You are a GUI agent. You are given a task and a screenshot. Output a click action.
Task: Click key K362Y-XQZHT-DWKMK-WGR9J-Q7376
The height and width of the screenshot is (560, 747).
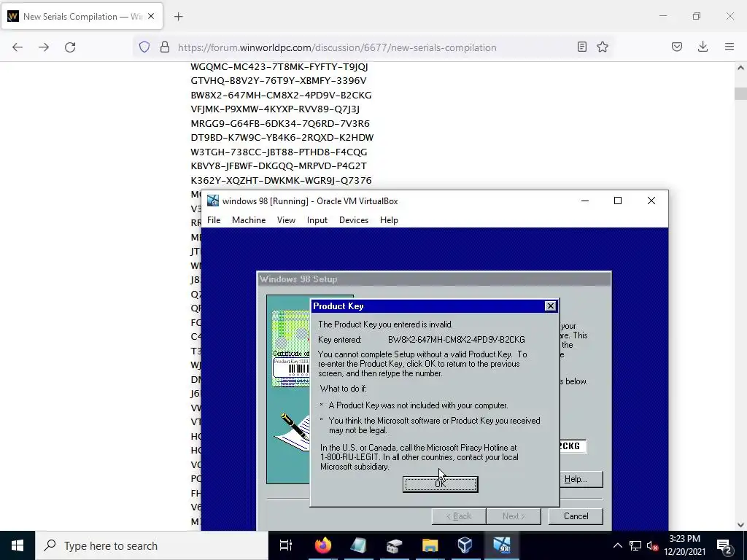[281, 181]
